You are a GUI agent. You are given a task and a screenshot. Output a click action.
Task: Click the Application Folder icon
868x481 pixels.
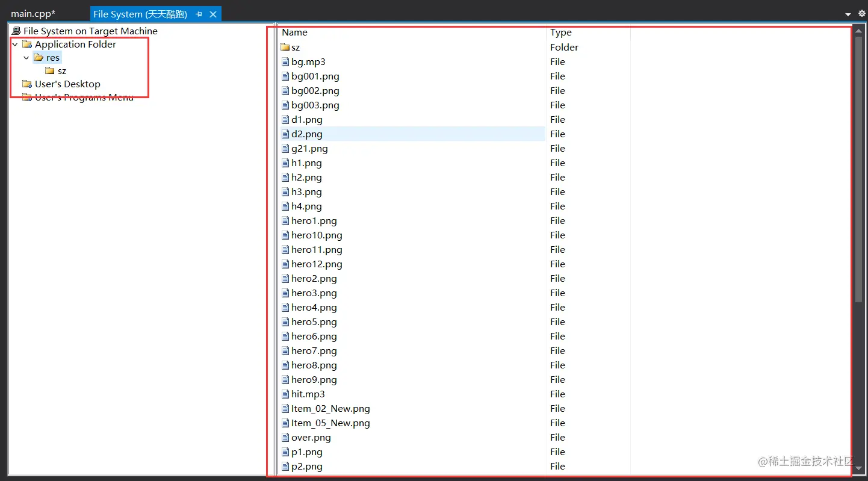pyautogui.click(x=26, y=45)
